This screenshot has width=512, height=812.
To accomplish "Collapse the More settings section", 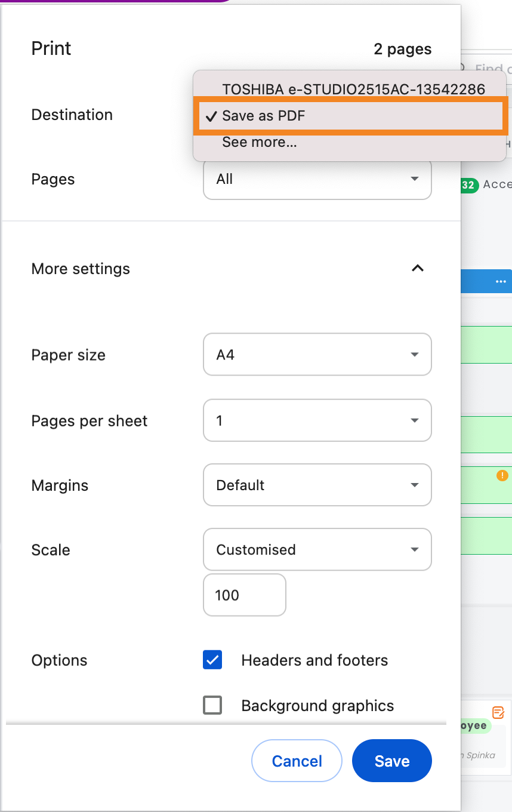I will click(418, 269).
